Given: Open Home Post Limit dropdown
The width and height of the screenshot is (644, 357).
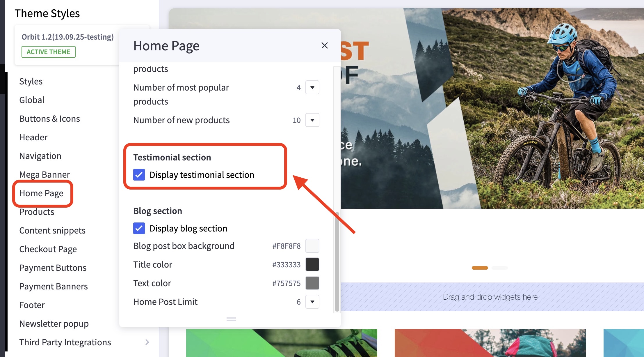Looking at the screenshot, I should pos(312,302).
